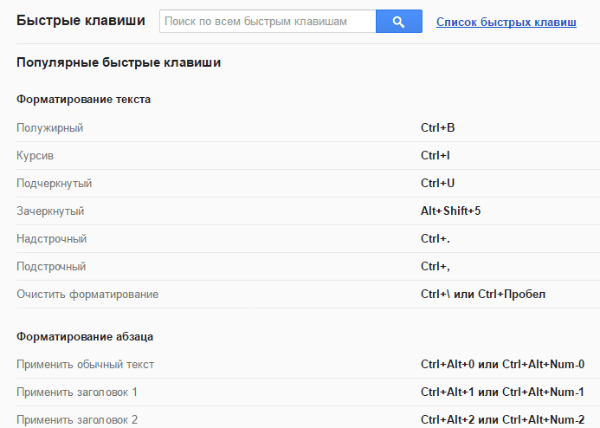Click the Популярные быстрые клавиши heading
This screenshot has width=600, height=428.
[119, 63]
